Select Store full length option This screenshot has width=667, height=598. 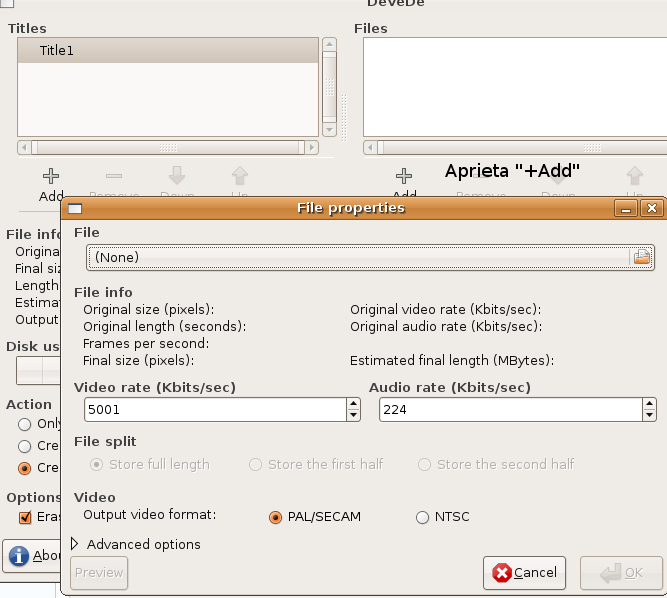click(x=150, y=464)
